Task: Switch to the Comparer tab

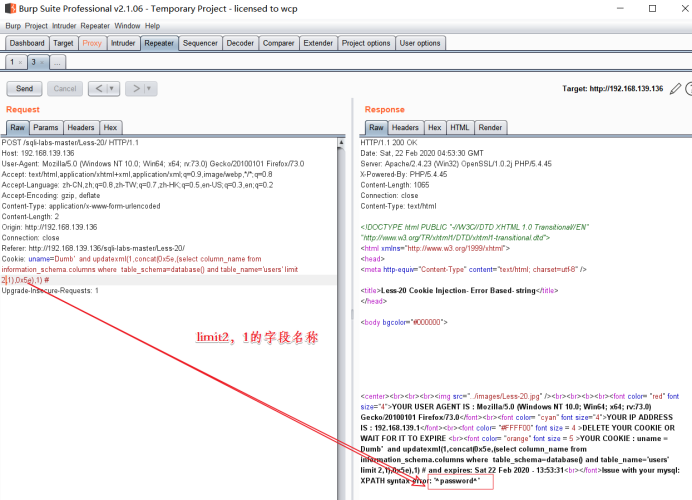Action: coord(278,43)
